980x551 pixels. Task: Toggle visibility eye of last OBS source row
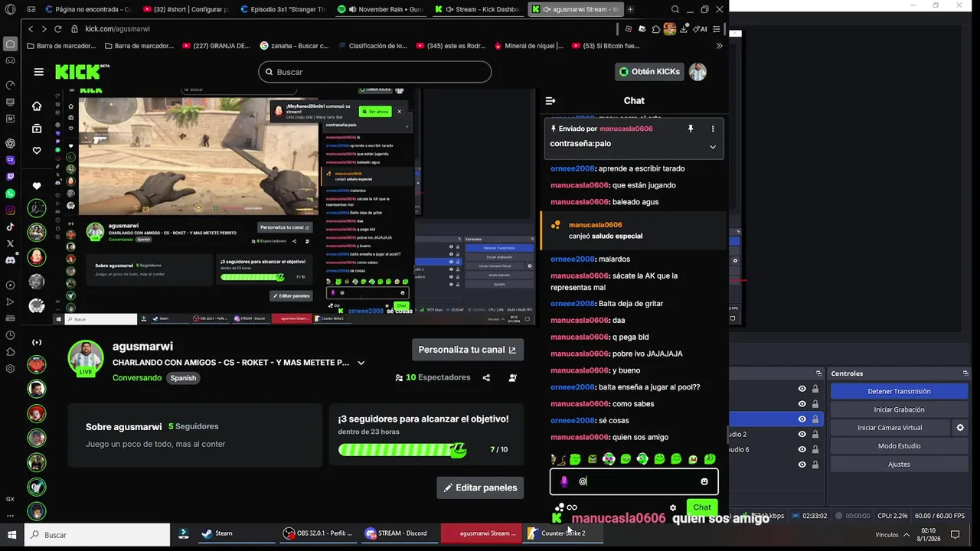tap(802, 465)
